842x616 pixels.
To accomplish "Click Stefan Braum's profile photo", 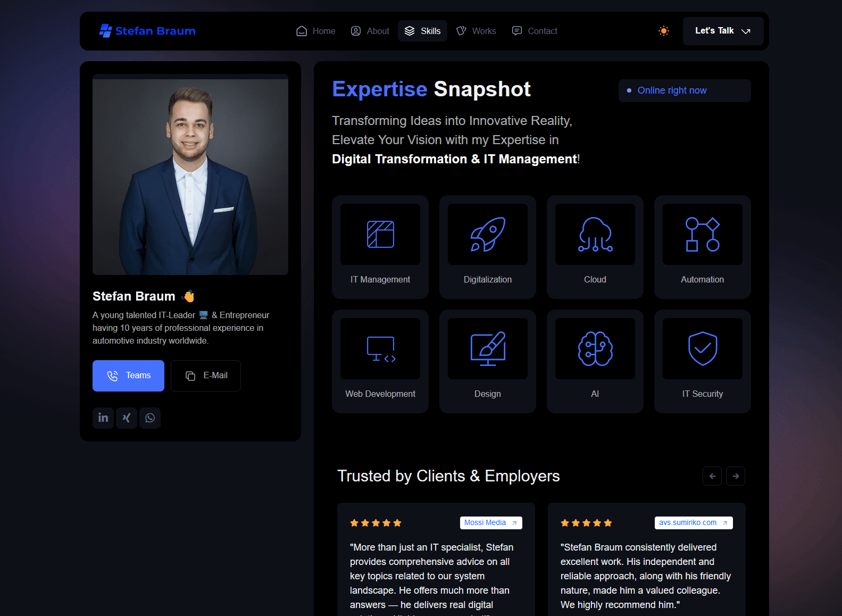I will click(x=190, y=176).
